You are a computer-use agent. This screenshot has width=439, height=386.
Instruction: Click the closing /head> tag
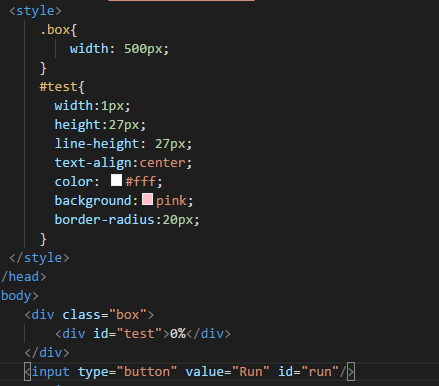[24, 277]
